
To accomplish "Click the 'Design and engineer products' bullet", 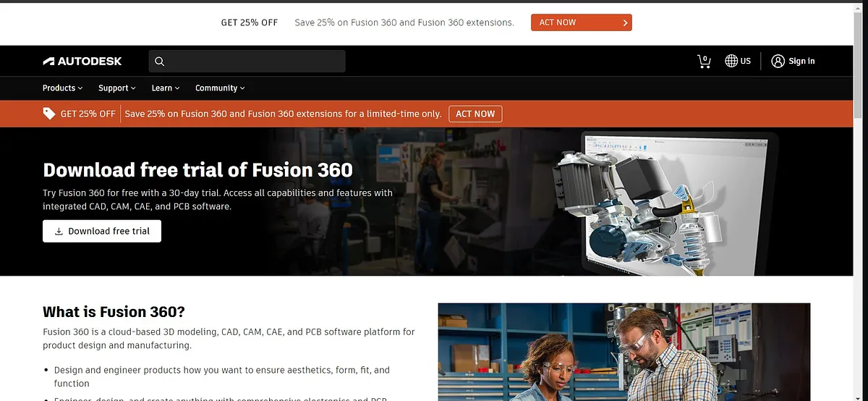I will [x=222, y=376].
